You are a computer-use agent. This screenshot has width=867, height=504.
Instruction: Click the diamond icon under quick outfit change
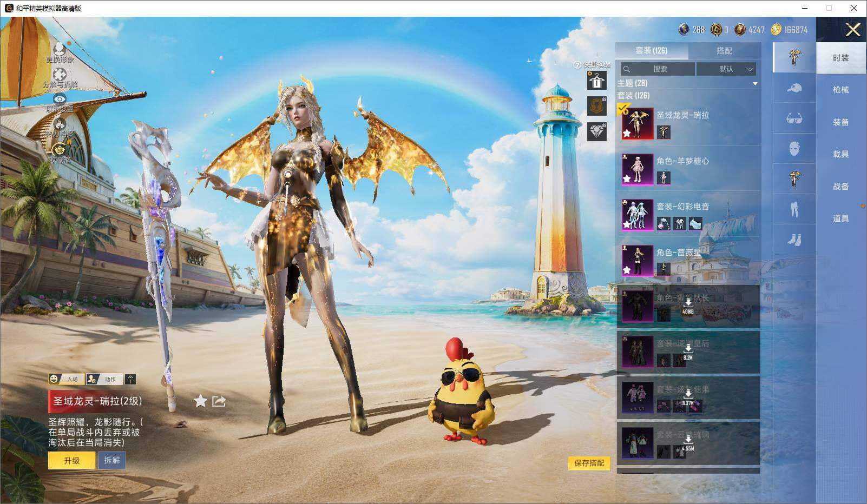[597, 131]
